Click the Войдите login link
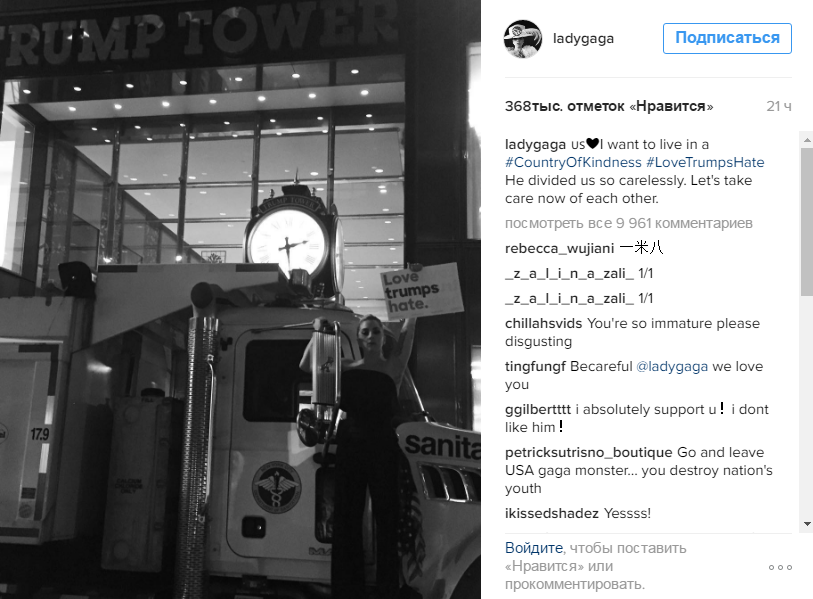813x599 pixels. [534, 548]
